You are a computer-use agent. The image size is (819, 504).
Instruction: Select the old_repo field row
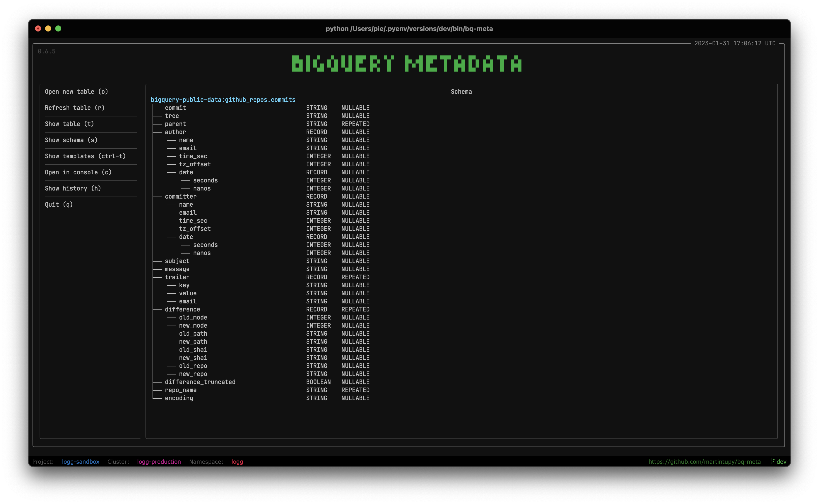coord(268,366)
